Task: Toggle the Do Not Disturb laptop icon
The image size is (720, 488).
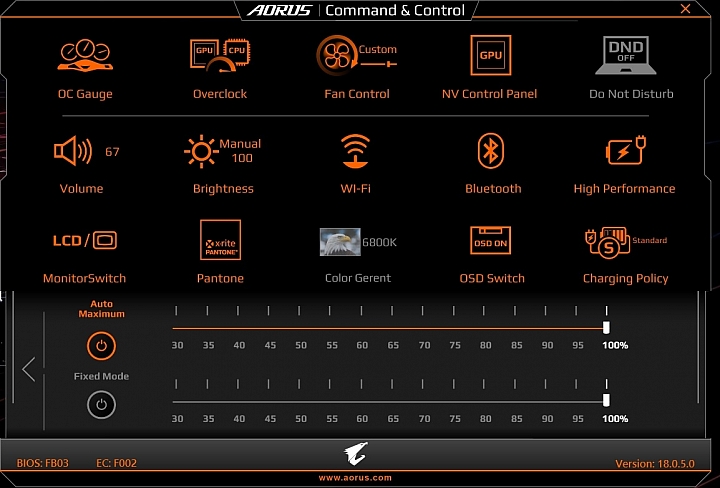Action: (626, 55)
